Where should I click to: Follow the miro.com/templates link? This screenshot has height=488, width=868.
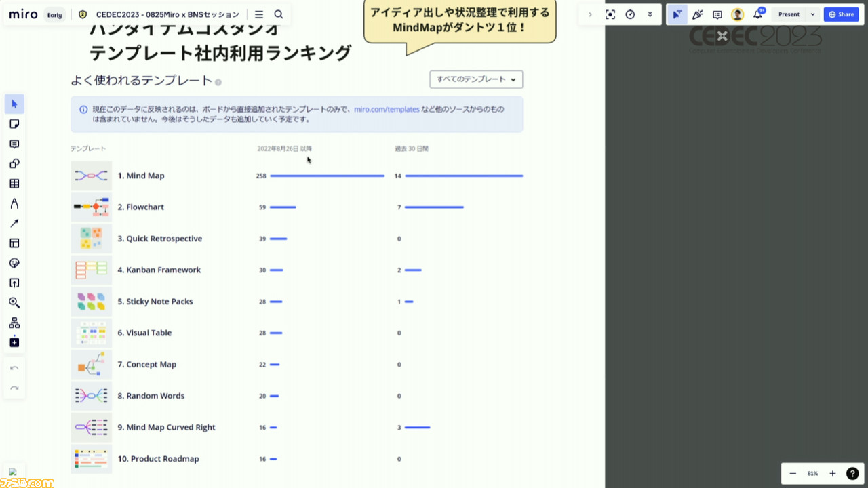click(387, 109)
